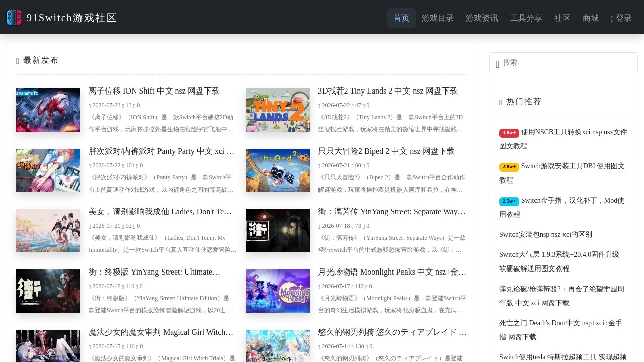The height and width of the screenshot is (362, 644).
Task: Open the 月光岭物语 Moonlight Peaks post title
Action: click(392, 272)
